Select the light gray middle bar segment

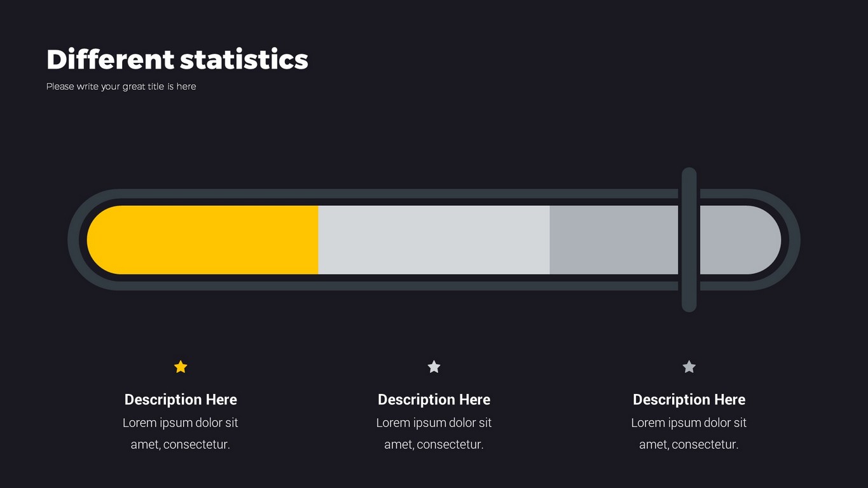coord(434,240)
